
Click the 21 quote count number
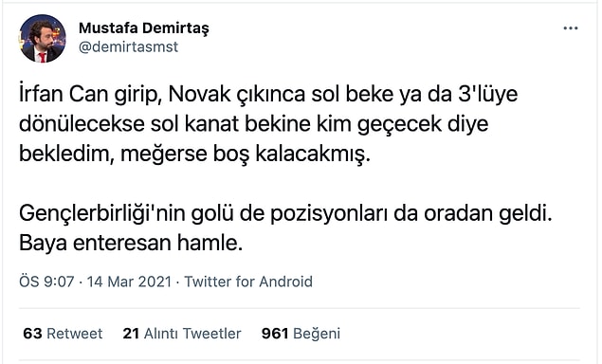(x=131, y=334)
